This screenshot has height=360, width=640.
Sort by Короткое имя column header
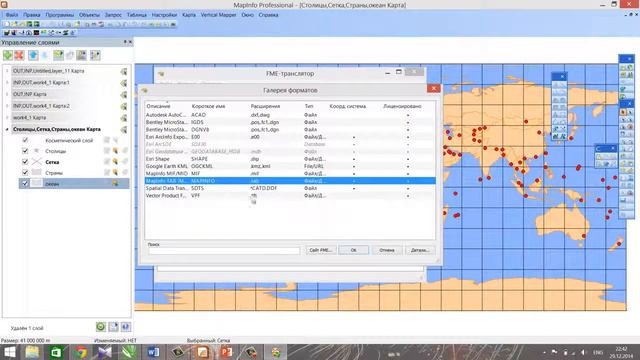[x=208, y=106]
